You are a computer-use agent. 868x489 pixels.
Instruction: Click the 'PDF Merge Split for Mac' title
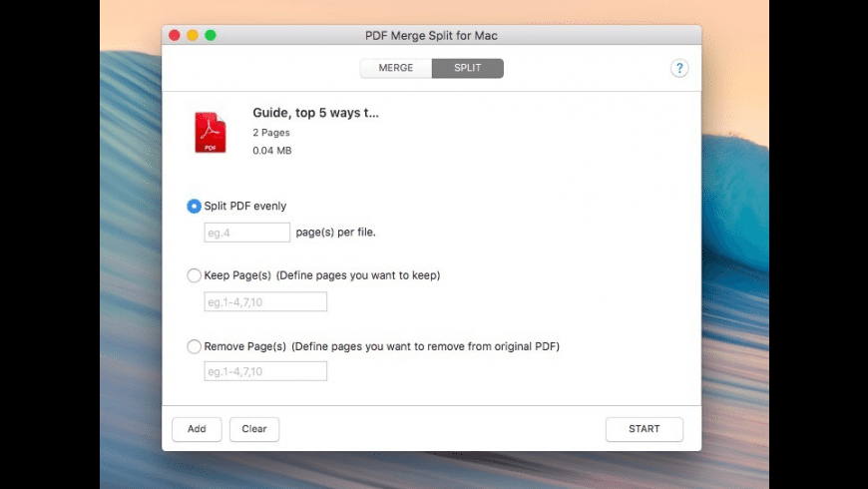[431, 36]
